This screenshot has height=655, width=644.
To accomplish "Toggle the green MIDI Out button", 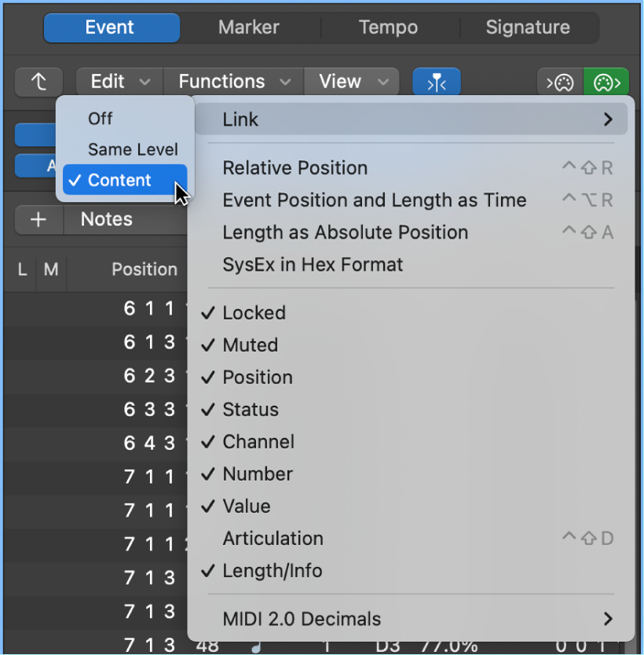I will pos(606,82).
